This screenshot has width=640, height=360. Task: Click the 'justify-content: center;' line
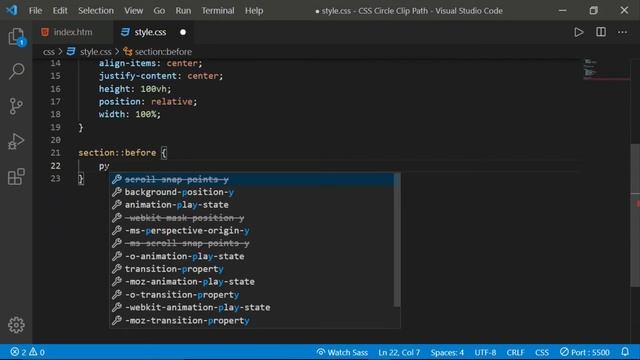point(161,76)
